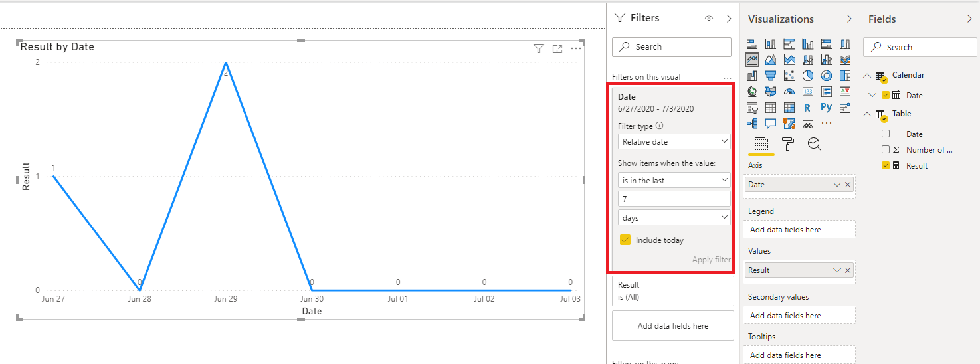
Task: Select the matrix visual
Action: point(789,108)
